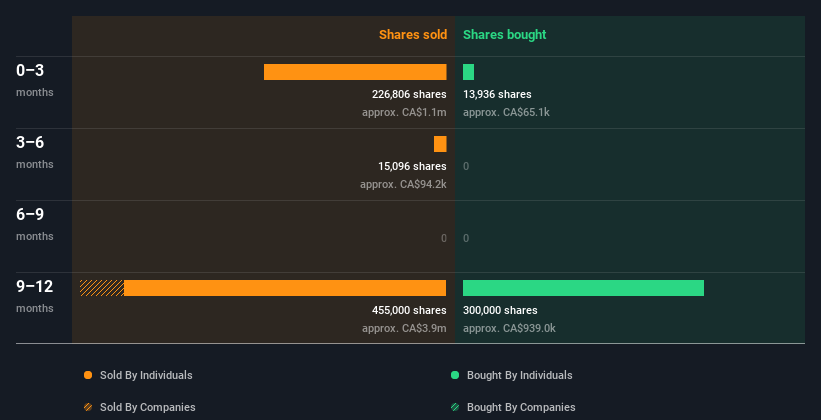821x420 pixels.
Task: Click the Shares bought column header
Action: pos(504,35)
